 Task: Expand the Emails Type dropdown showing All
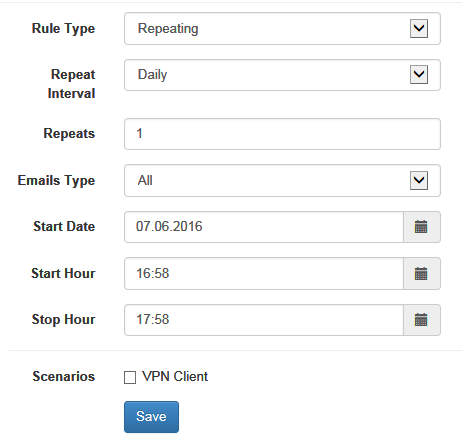[x=282, y=180]
